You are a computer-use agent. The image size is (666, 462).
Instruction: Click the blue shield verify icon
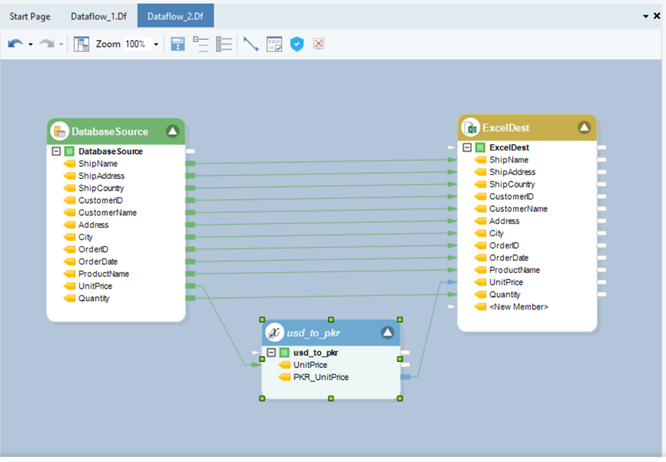click(297, 45)
